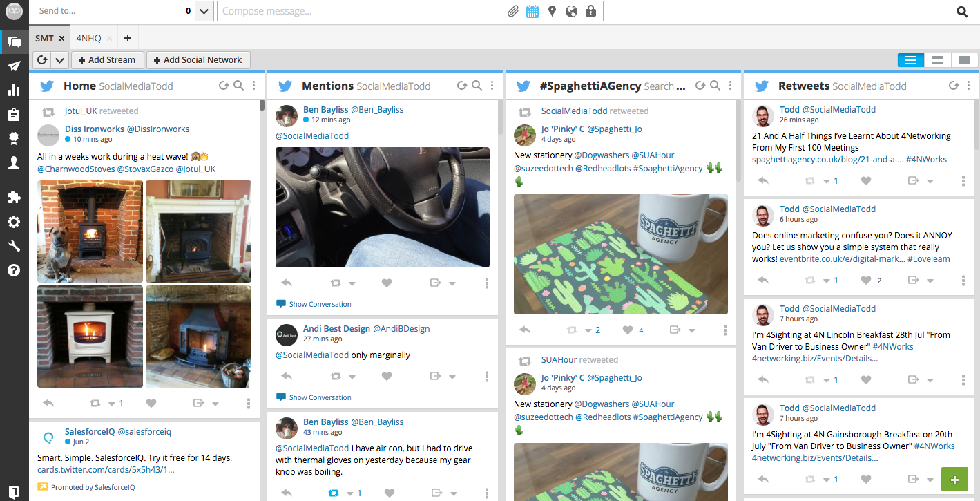Add a location with the map pin icon
Screen dimensions: 980x501
[551, 10]
